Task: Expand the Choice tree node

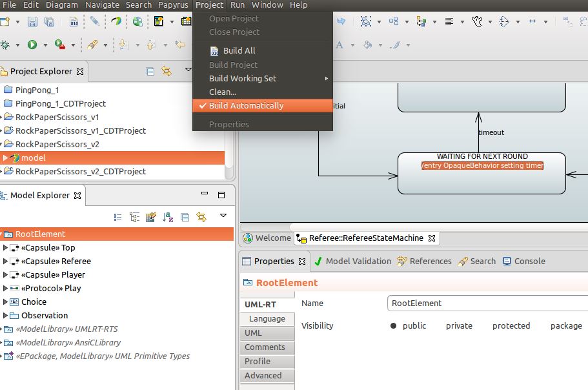Action: tap(5, 302)
